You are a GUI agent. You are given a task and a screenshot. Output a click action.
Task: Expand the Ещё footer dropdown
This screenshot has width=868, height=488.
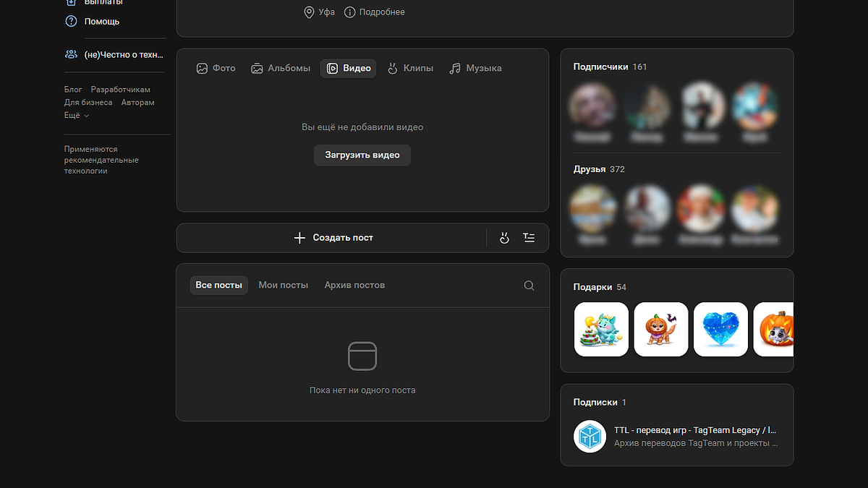pos(77,116)
